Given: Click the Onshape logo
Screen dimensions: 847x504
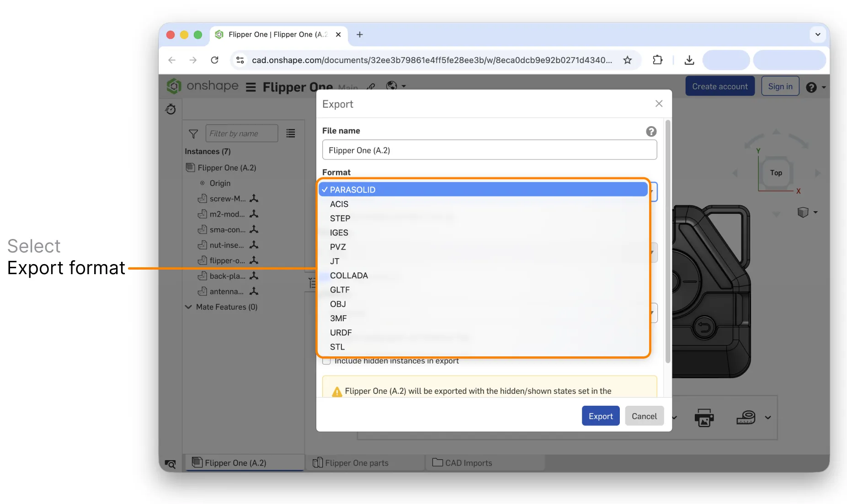Looking at the screenshot, I should [202, 86].
